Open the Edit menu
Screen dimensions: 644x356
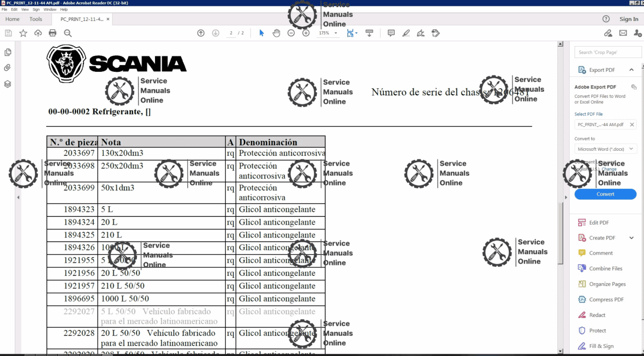[14, 9]
